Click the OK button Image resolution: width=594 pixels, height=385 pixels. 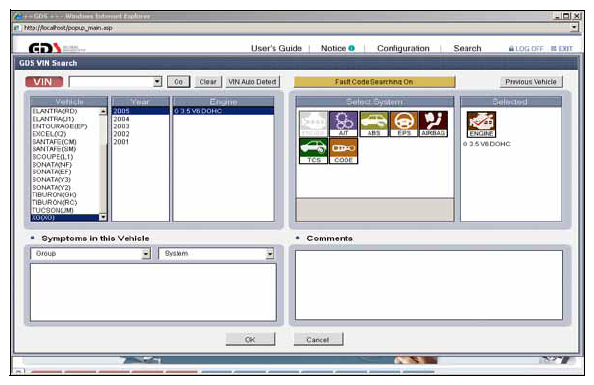tap(250, 340)
